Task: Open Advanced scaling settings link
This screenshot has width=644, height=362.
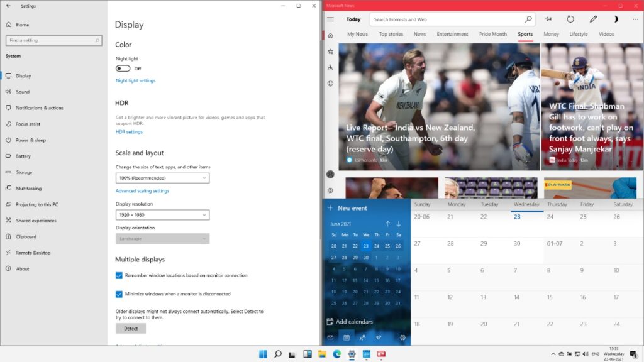Action: tap(142, 191)
